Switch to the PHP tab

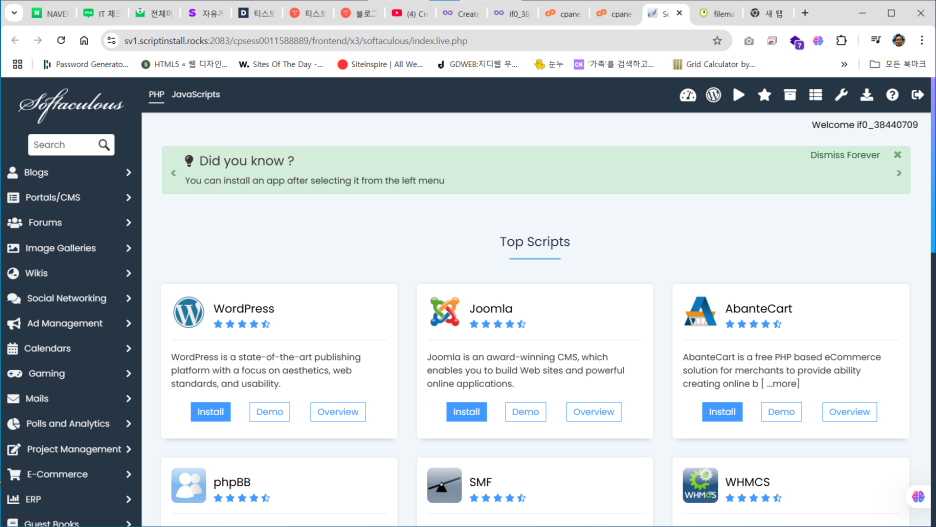[156, 94]
